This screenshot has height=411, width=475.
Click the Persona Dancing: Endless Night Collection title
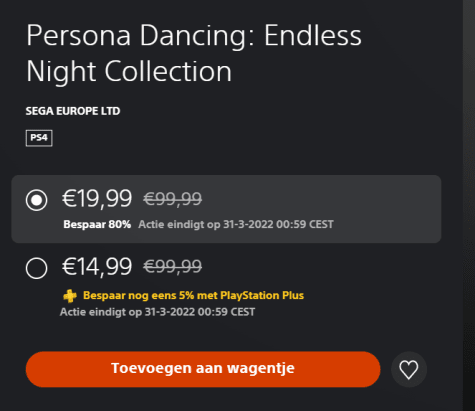[x=194, y=53]
